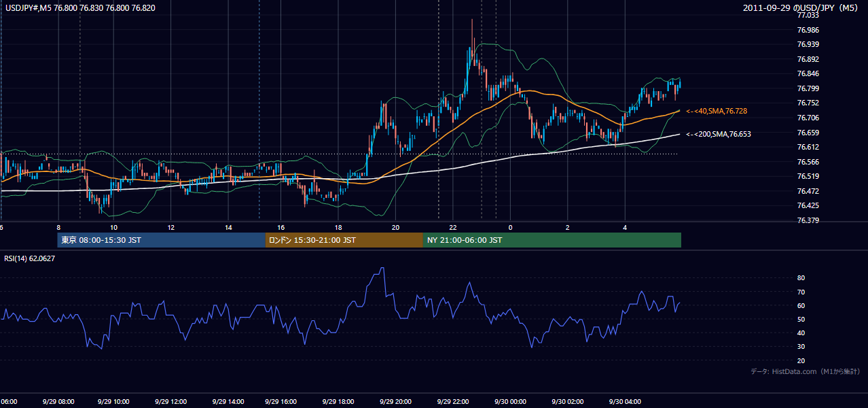Click hour tick 4 under the price chart

click(625, 227)
